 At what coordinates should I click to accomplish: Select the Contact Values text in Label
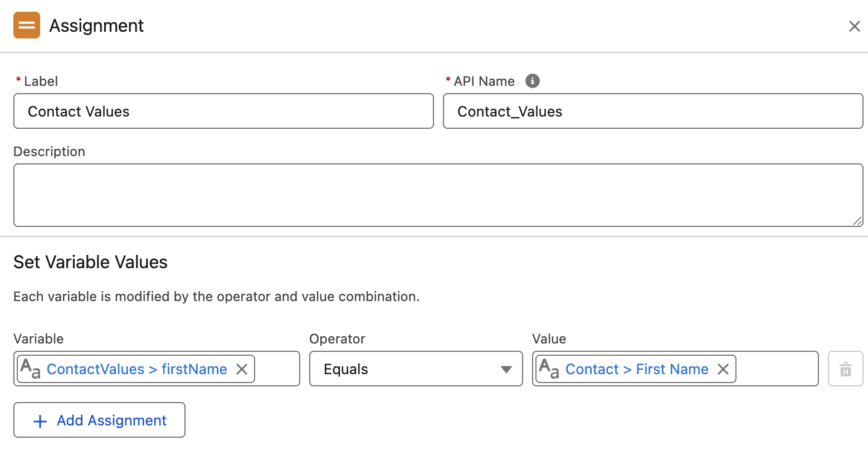click(x=78, y=111)
